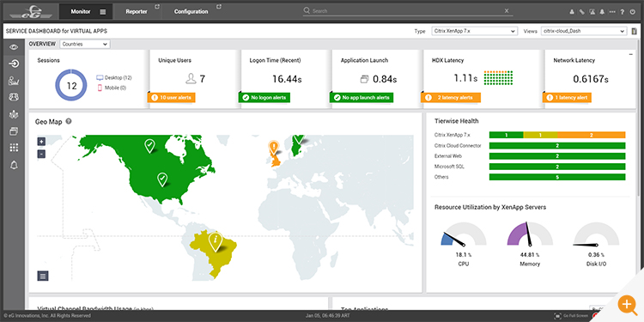Open the Geo Map list view icon

tap(43, 276)
